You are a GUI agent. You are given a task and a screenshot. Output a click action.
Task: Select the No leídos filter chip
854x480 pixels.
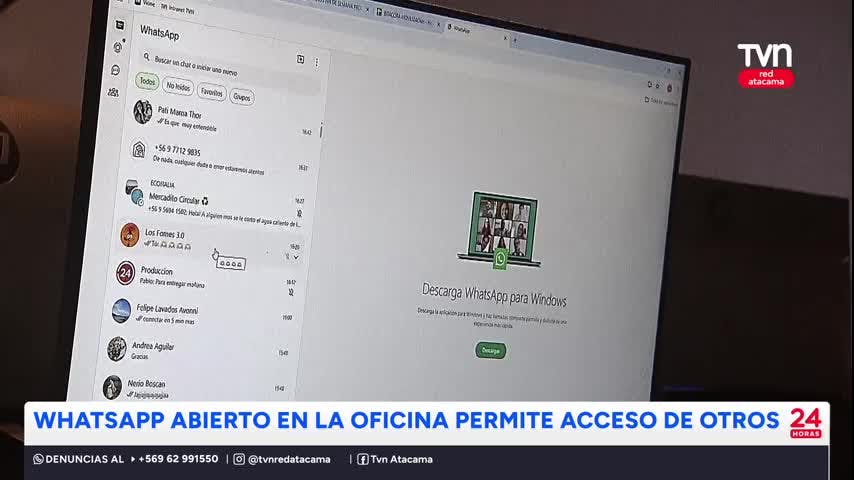click(178, 87)
